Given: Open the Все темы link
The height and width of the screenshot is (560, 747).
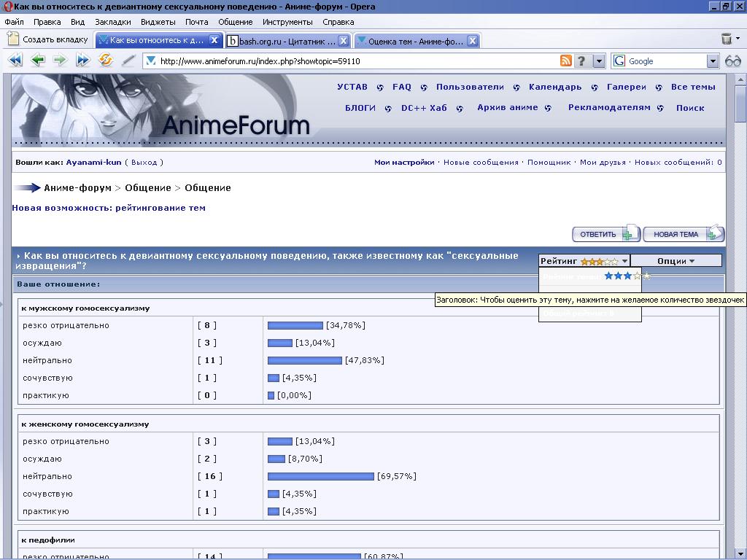Looking at the screenshot, I should tap(693, 87).
